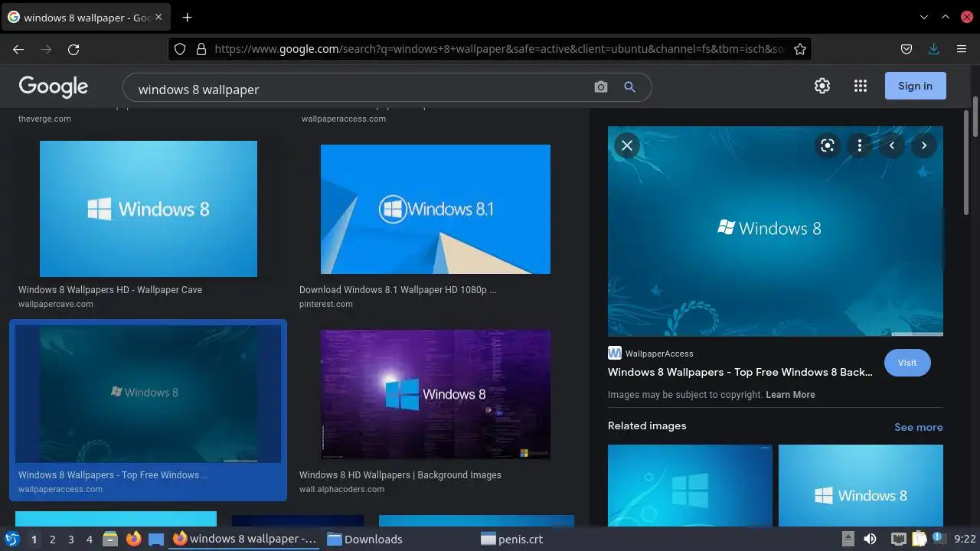Search inside image with Lens icon
The height and width of the screenshot is (551, 980).
coord(828,145)
